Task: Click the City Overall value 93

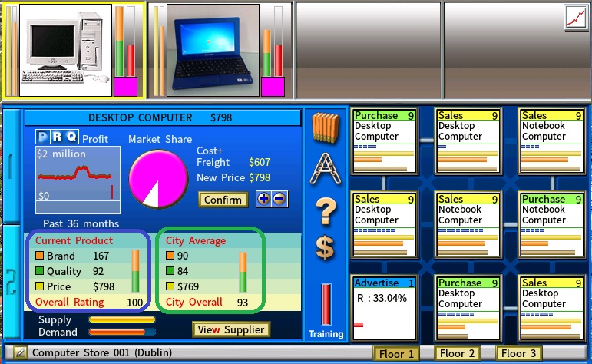Action: 243,303
